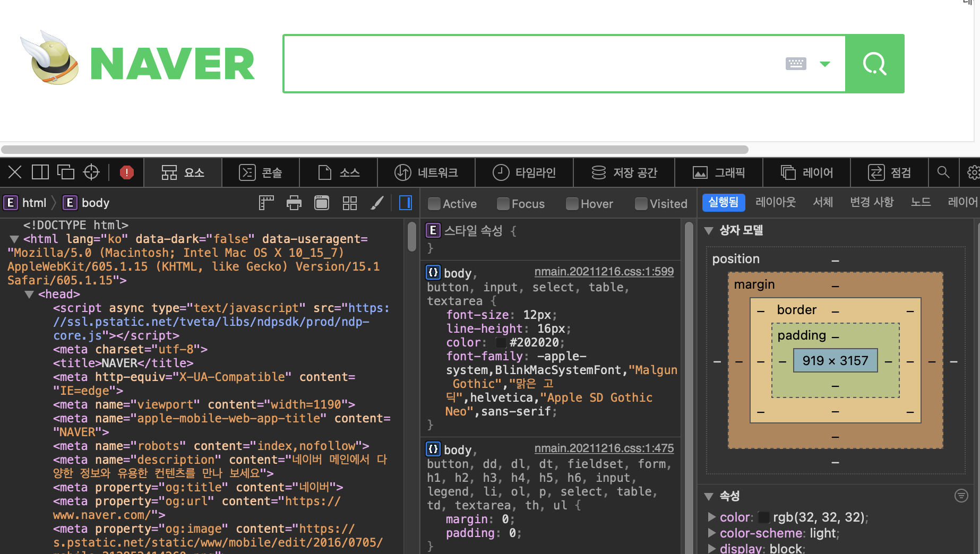Image resolution: width=980 pixels, height=554 pixels.
Task: Open the on-screen keyboard icon in search
Action: point(796,64)
